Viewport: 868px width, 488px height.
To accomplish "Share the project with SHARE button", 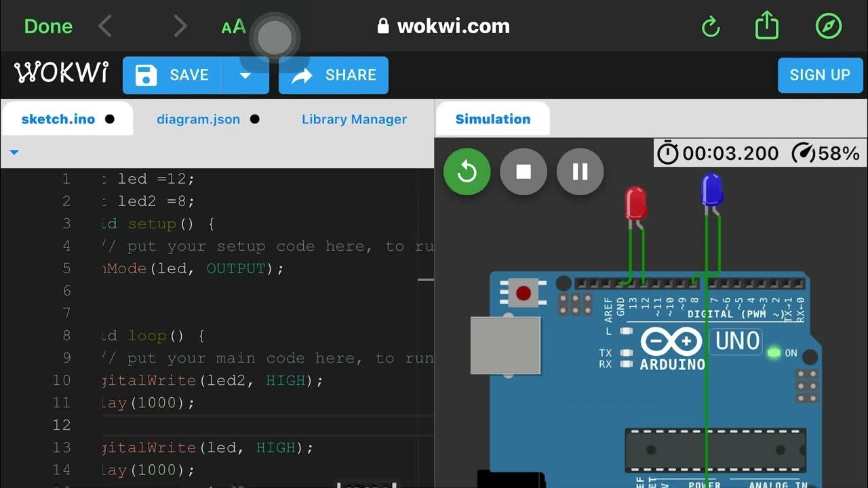I will pos(334,75).
